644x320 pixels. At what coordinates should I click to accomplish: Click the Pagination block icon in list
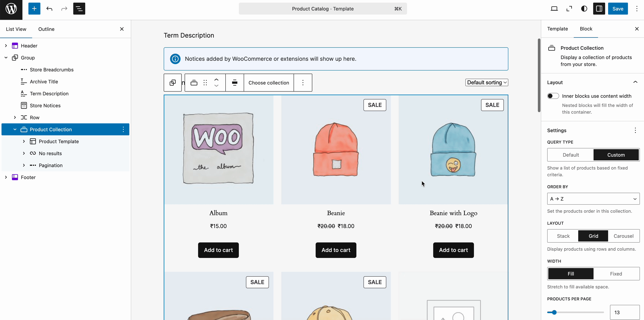(33, 165)
